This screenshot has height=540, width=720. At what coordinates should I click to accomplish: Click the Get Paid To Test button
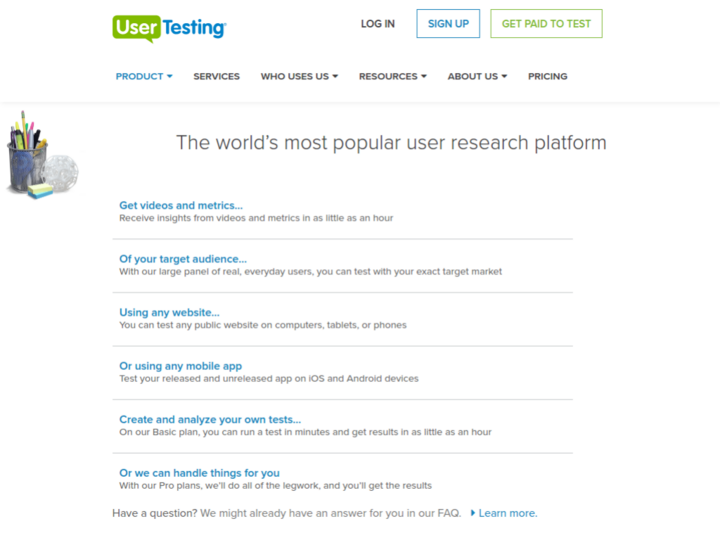pyautogui.click(x=546, y=24)
